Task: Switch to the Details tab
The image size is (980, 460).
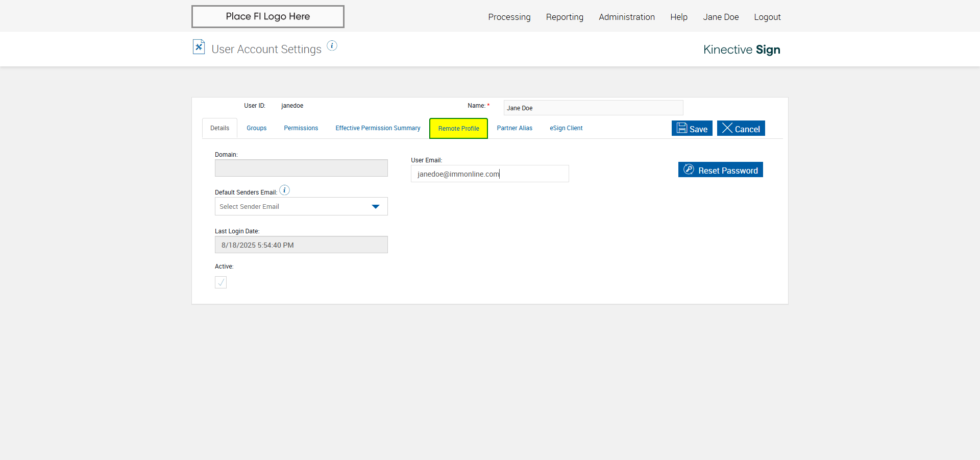Action: [219, 128]
